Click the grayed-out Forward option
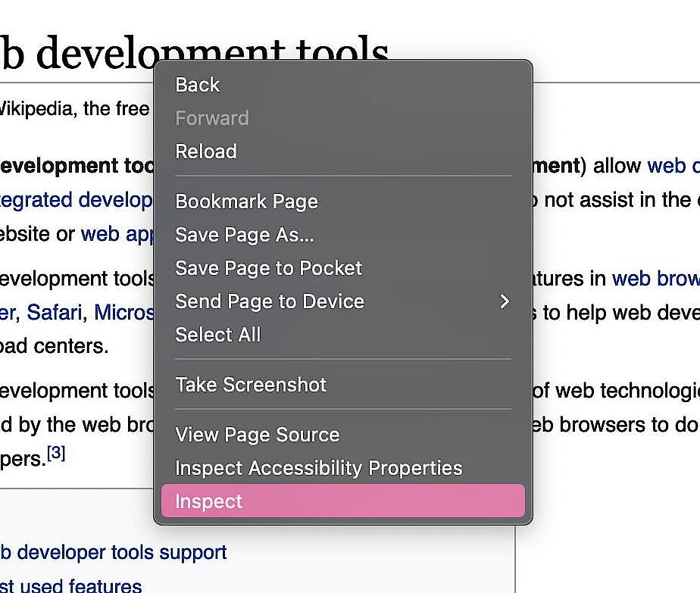 coord(211,118)
